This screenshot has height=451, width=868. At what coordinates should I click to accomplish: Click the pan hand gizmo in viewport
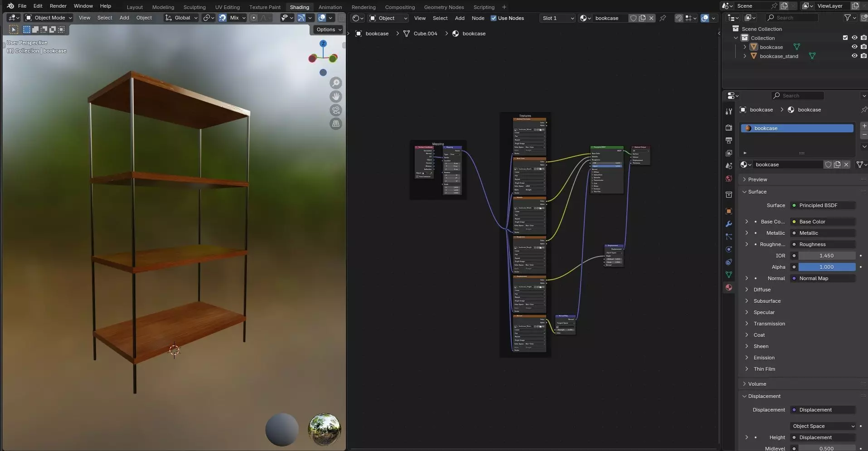[336, 97]
